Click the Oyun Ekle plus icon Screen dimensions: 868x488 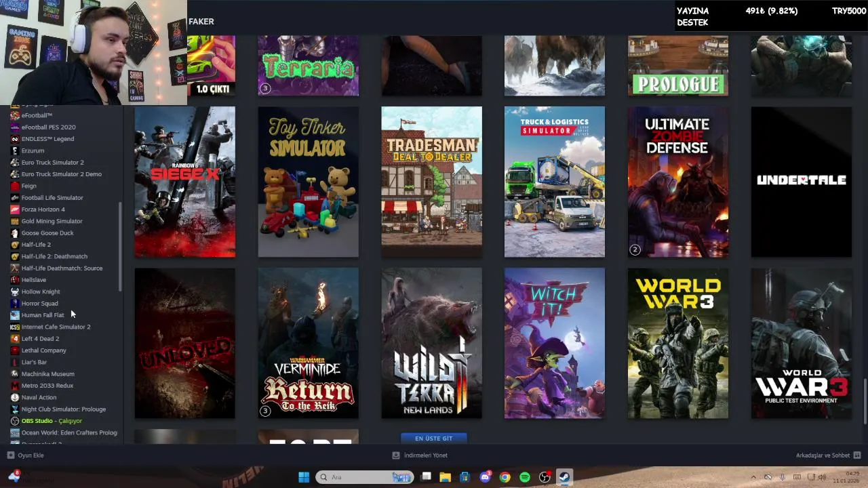pos(10,455)
